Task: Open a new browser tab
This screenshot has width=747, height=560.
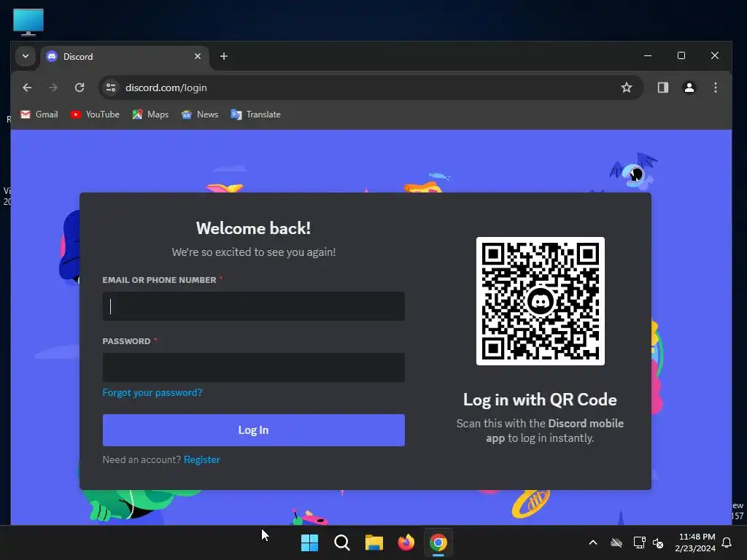Action: (223, 56)
